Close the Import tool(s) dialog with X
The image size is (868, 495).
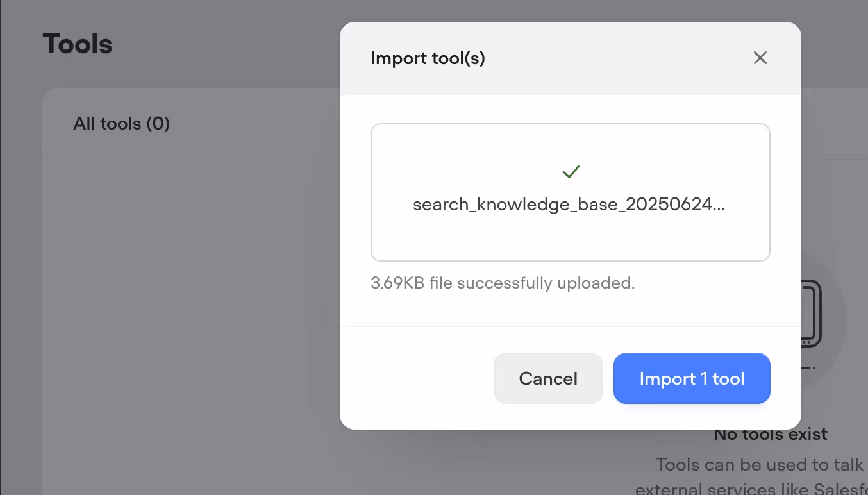click(760, 58)
